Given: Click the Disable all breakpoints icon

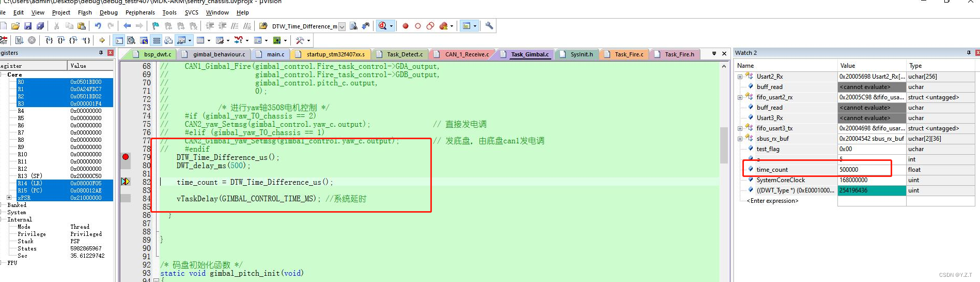Looking at the screenshot, I should tap(430, 26).
